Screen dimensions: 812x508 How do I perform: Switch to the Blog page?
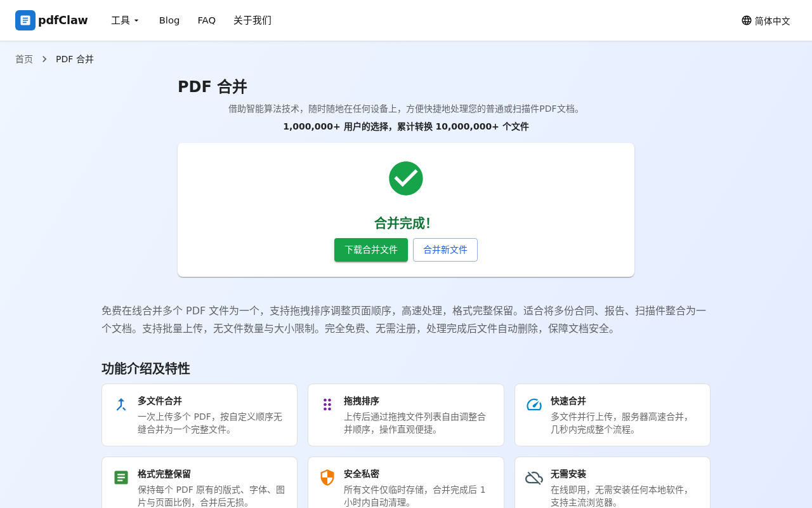(169, 20)
